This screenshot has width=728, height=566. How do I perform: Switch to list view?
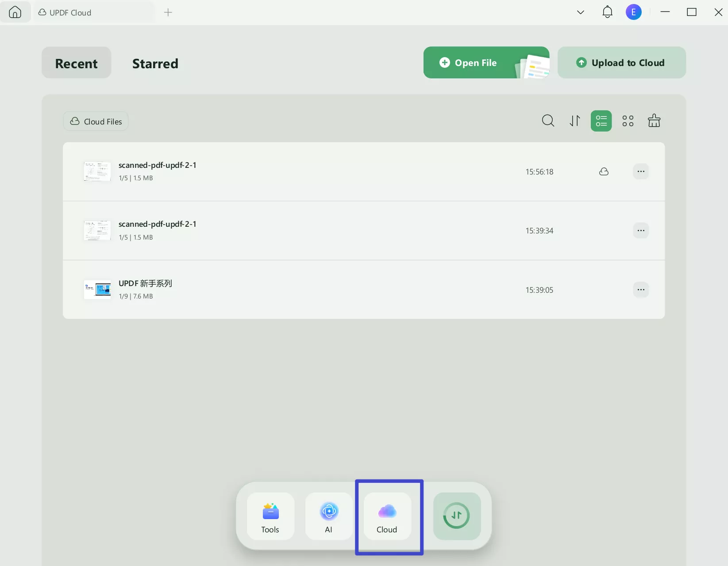[x=601, y=121]
